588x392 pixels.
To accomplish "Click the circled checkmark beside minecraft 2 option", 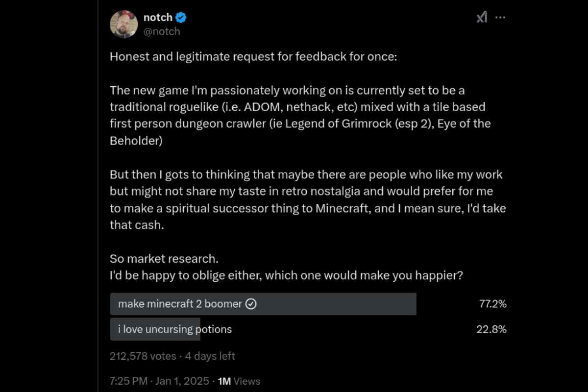I will pyautogui.click(x=251, y=304).
